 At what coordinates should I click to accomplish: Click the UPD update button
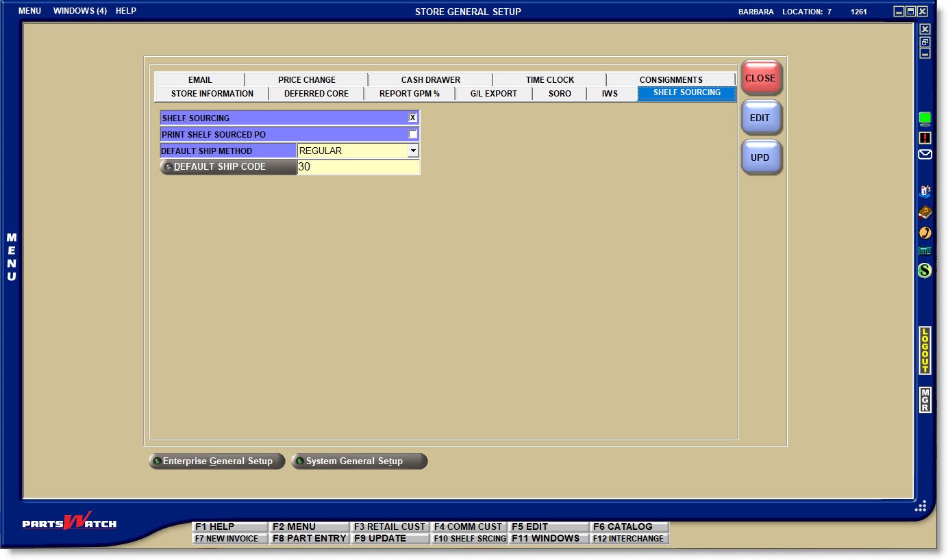tap(760, 157)
